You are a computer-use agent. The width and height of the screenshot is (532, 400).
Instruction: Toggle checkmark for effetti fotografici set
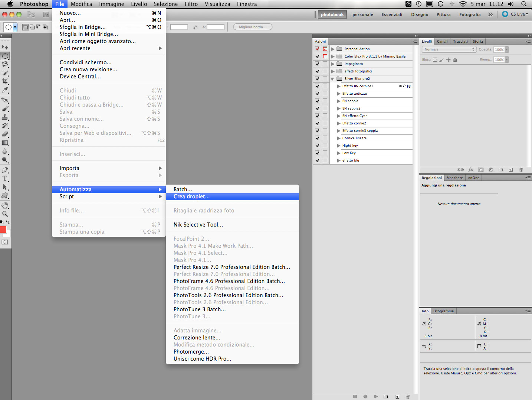[x=317, y=71]
